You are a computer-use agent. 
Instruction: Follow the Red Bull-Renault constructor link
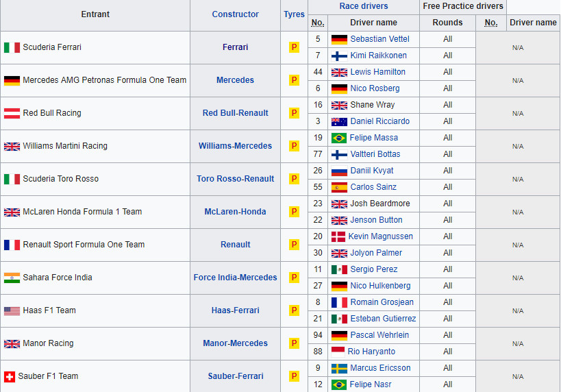point(235,113)
